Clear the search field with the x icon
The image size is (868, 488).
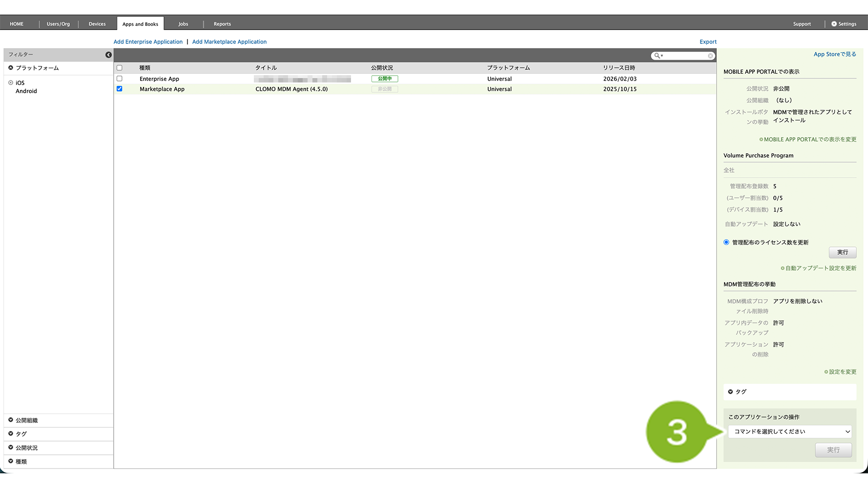pyautogui.click(x=710, y=56)
